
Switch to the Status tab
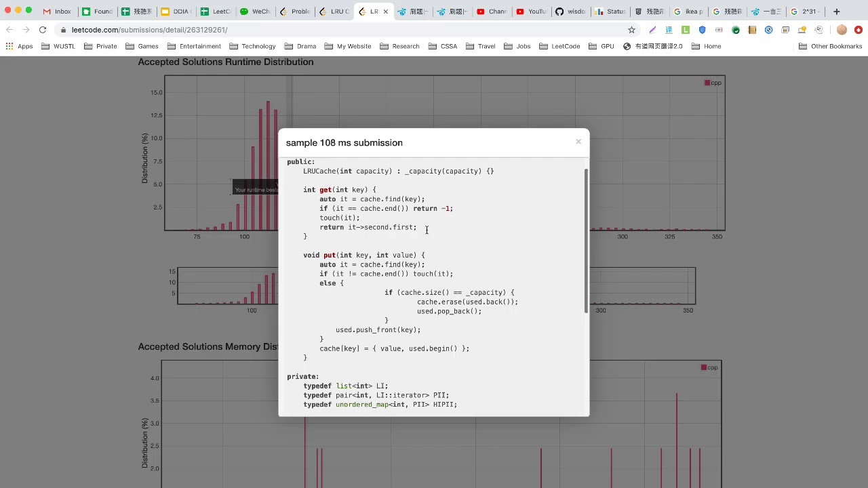[x=609, y=12]
